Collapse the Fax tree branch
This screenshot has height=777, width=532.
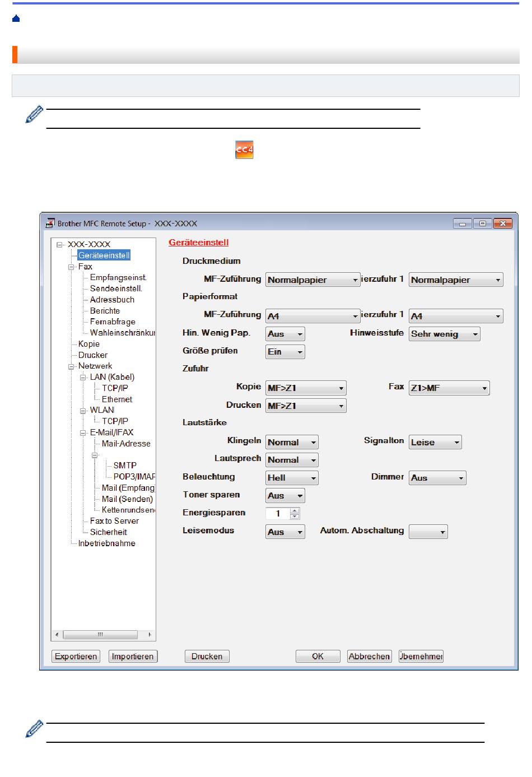click(x=72, y=267)
